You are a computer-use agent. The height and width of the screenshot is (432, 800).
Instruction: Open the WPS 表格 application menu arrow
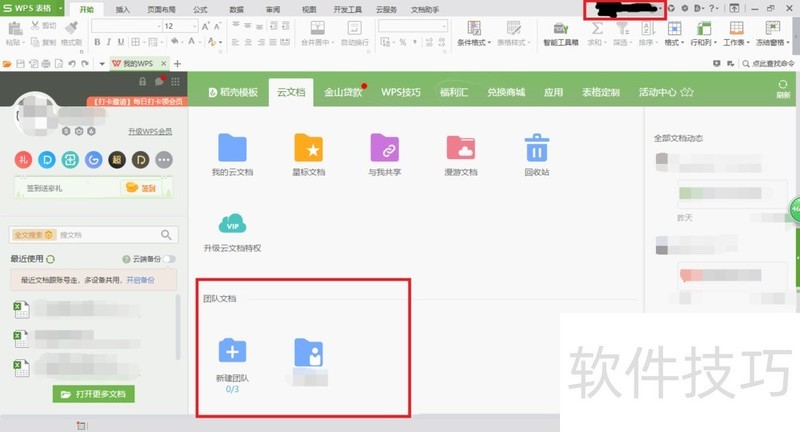tap(60, 8)
